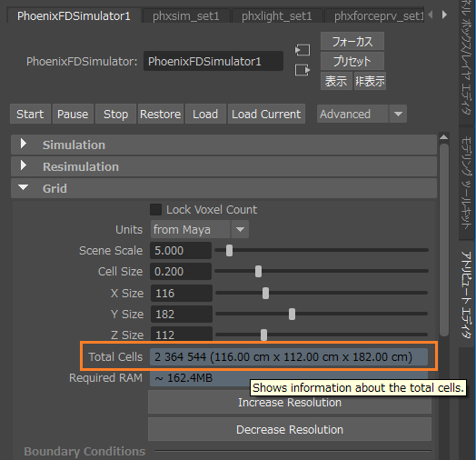Click the Scene Scale slider handle
The height and width of the screenshot is (460, 476).
[x=230, y=251]
